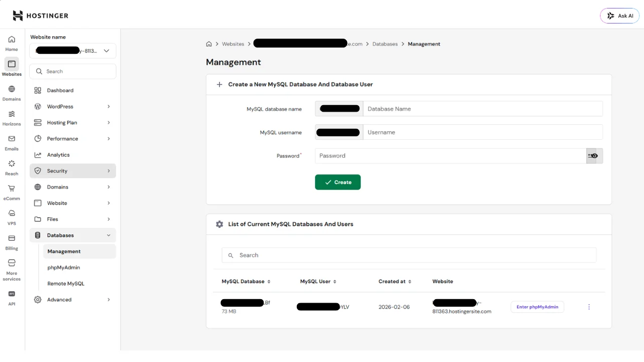Open API in the left rail

pyautogui.click(x=12, y=298)
